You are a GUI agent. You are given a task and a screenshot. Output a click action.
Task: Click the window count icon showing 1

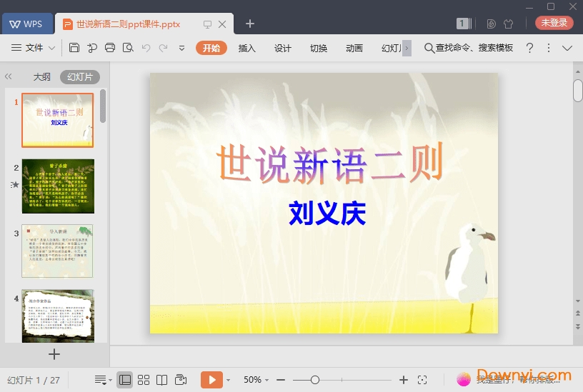click(464, 24)
